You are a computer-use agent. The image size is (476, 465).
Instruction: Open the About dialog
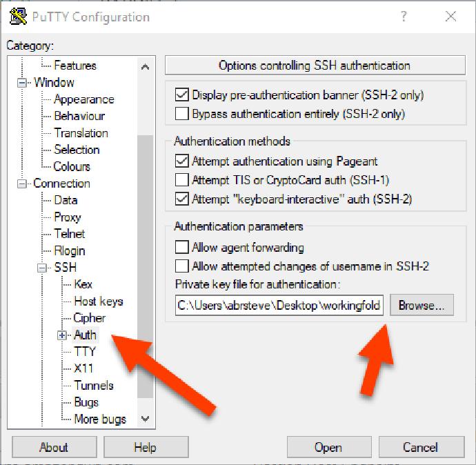(54, 448)
